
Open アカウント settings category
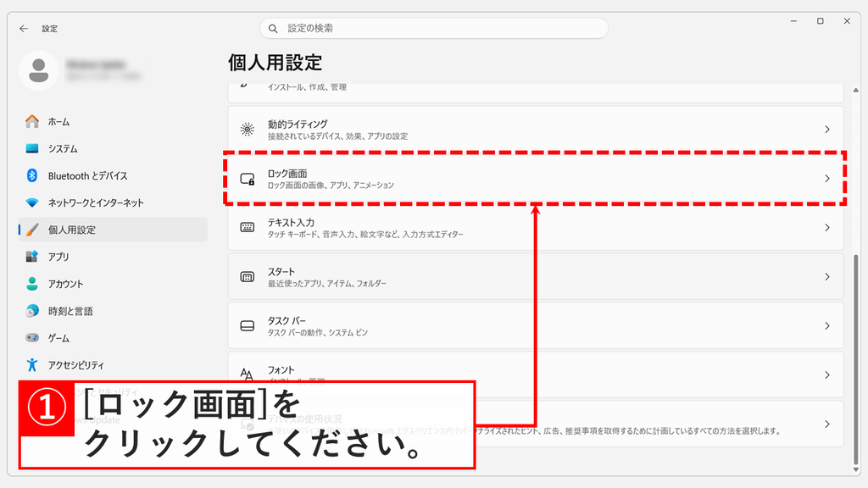(113, 284)
